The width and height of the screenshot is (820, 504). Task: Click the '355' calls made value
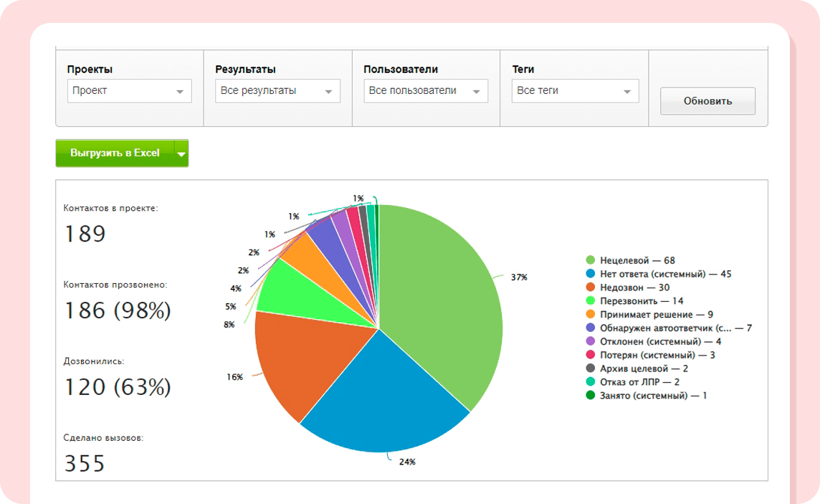[x=85, y=464]
